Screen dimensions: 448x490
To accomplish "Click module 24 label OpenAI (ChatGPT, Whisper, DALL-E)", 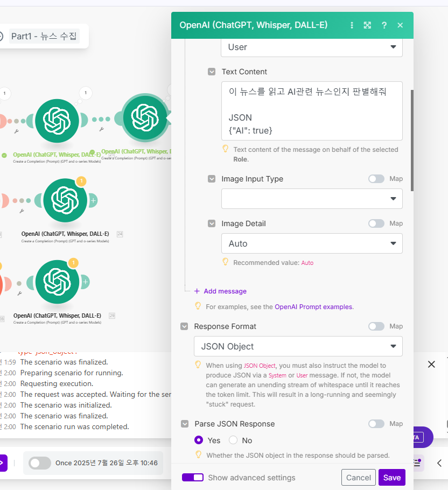I will click(65, 234).
